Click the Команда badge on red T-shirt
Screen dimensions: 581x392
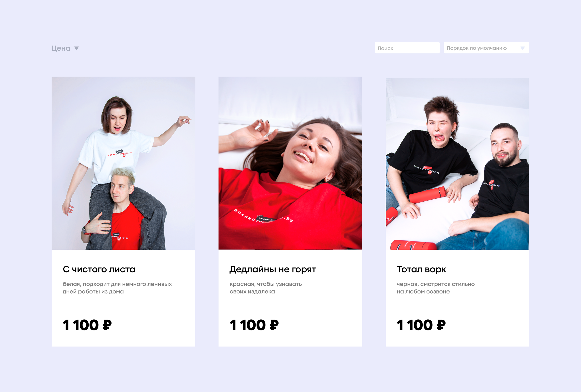pos(267,219)
